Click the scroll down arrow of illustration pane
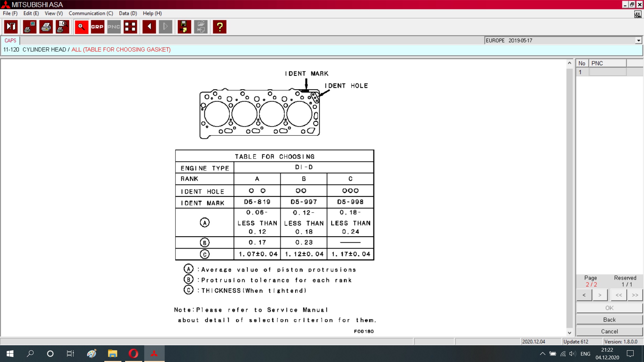The width and height of the screenshot is (644, 362). tap(569, 333)
